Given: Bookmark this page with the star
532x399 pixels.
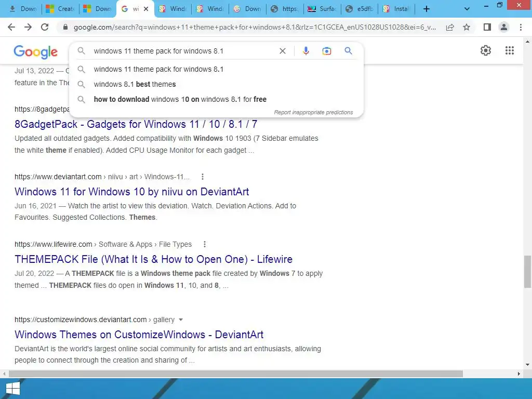Looking at the screenshot, I should tap(467, 27).
